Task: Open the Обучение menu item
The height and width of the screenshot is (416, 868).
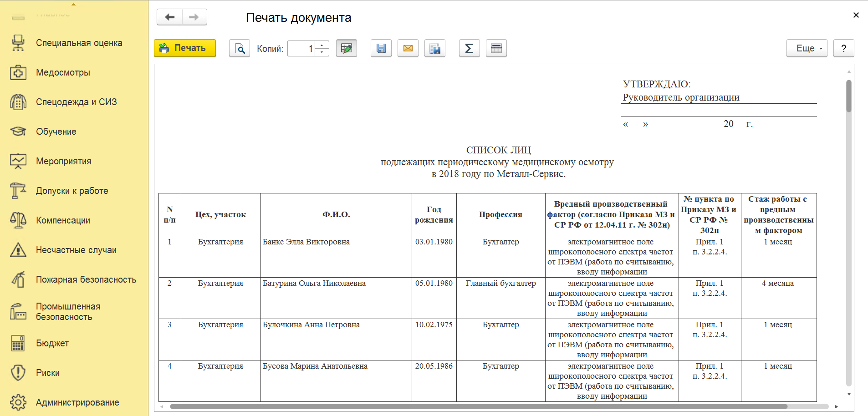Action: [56, 132]
